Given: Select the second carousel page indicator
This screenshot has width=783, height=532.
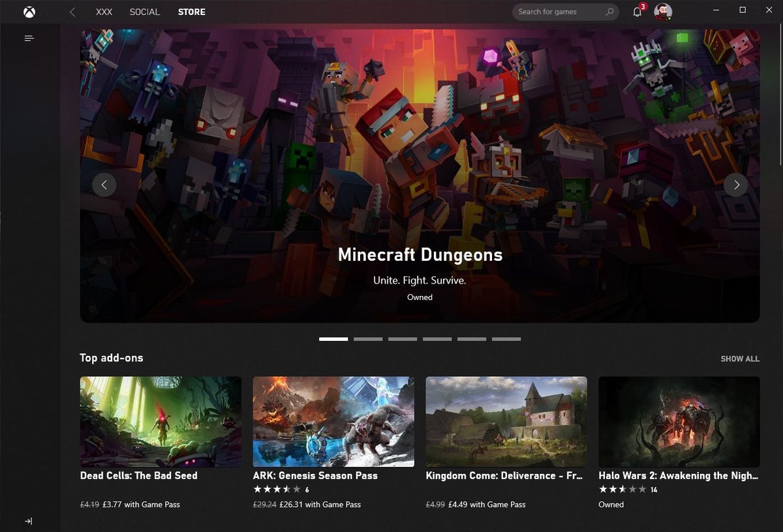Looking at the screenshot, I should pos(368,339).
